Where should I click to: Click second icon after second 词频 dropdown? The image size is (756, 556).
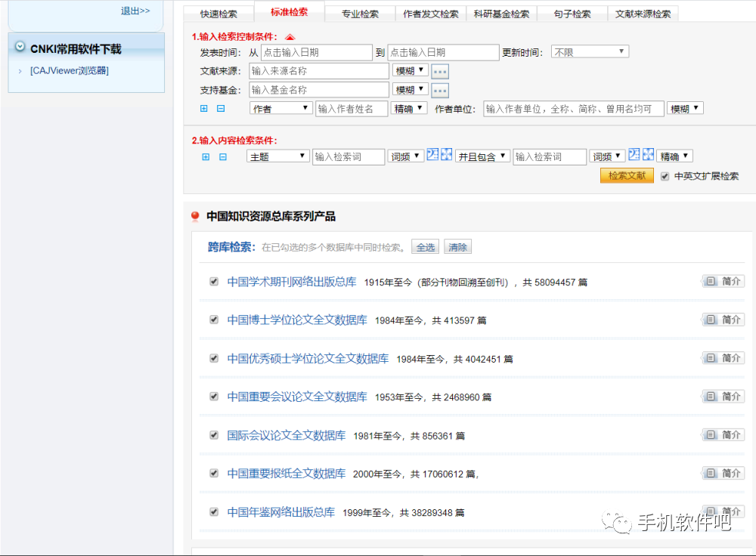click(x=648, y=154)
